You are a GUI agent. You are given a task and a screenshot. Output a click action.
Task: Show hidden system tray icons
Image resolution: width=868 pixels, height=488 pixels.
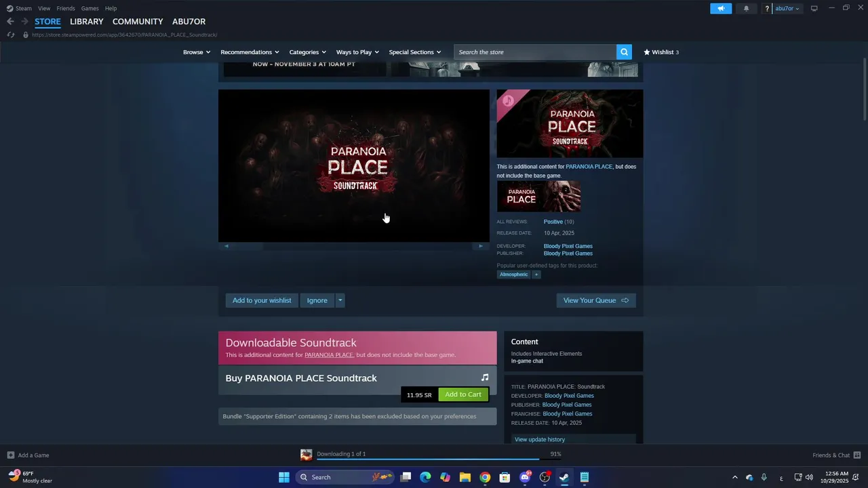click(734, 477)
